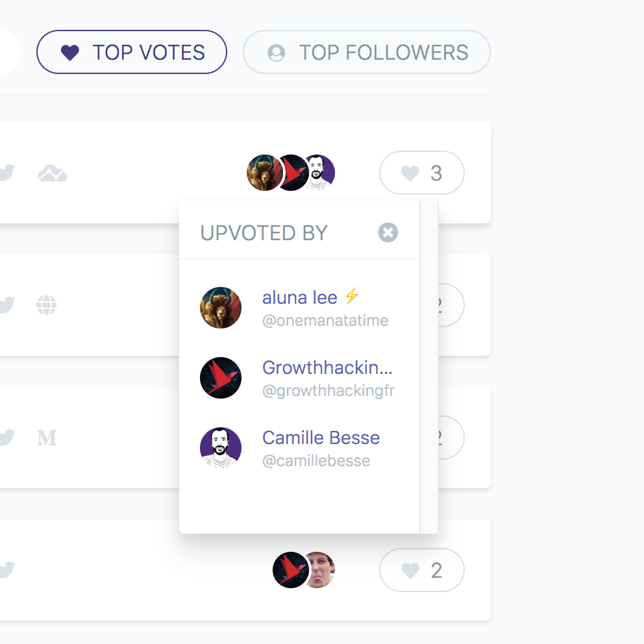Screen dimensions: 644x644
Task: Click the cloud icon in first row
Action: click(x=53, y=173)
